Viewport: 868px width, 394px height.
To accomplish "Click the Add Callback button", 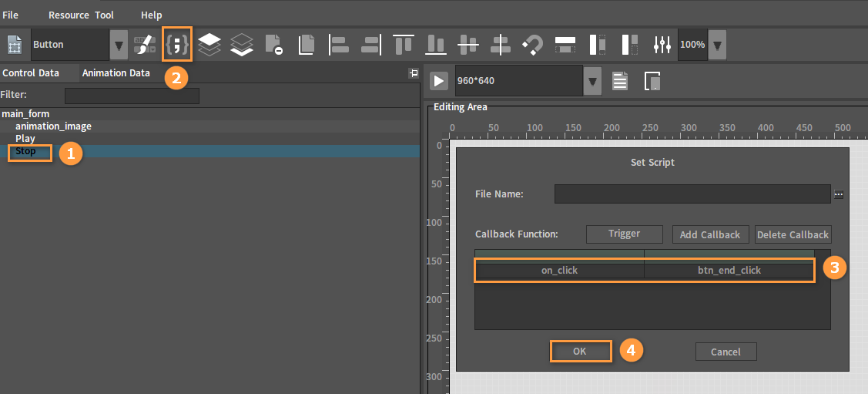I will click(x=710, y=234).
